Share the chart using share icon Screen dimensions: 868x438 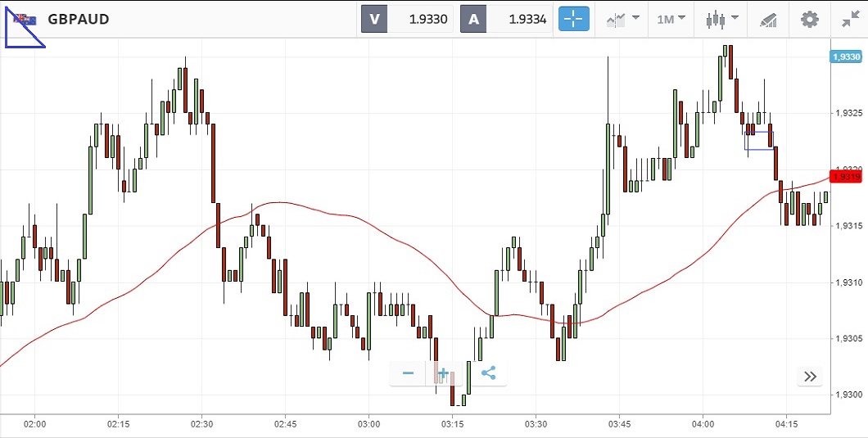(x=488, y=374)
